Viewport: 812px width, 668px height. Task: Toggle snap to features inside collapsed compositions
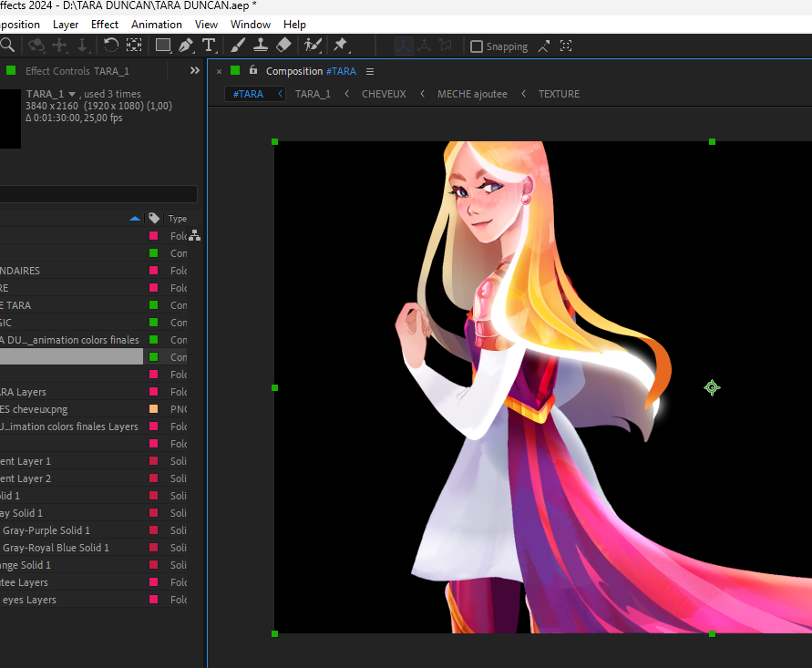[x=566, y=46]
